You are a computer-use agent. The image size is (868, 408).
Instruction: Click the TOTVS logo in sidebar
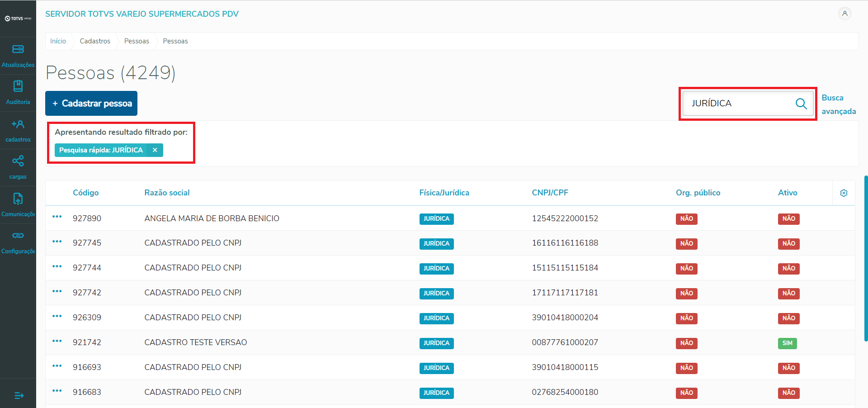coord(18,19)
